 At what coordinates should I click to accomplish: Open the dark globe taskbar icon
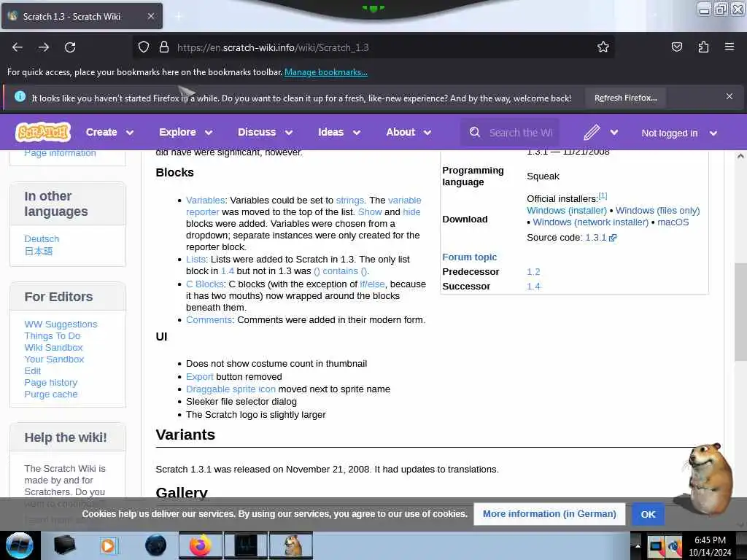click(x=156, y=545)
